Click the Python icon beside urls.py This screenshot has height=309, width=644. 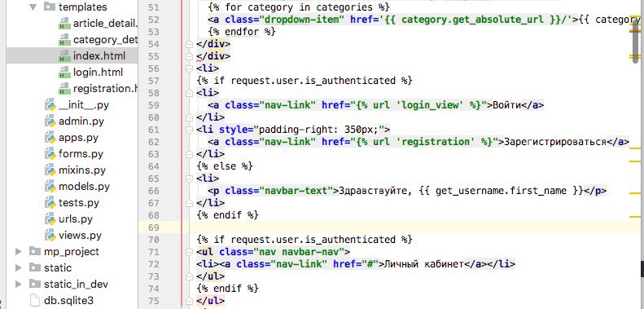[50, 219]
